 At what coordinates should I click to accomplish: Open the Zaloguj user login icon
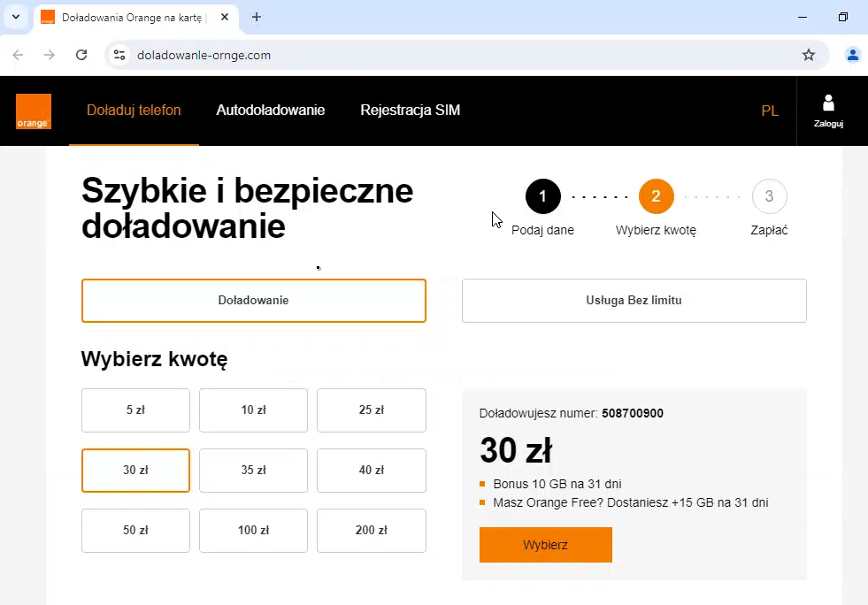pos(828,111)
